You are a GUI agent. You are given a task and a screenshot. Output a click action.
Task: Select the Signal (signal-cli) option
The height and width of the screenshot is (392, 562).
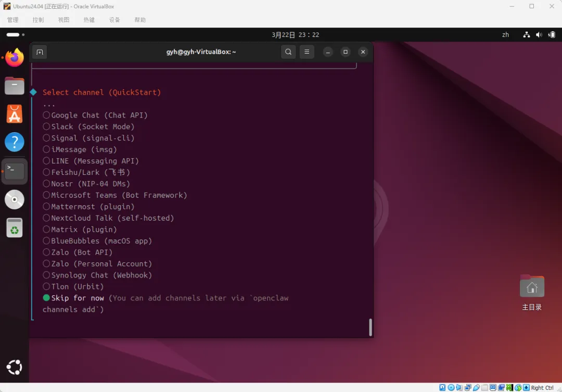(88, 138)
